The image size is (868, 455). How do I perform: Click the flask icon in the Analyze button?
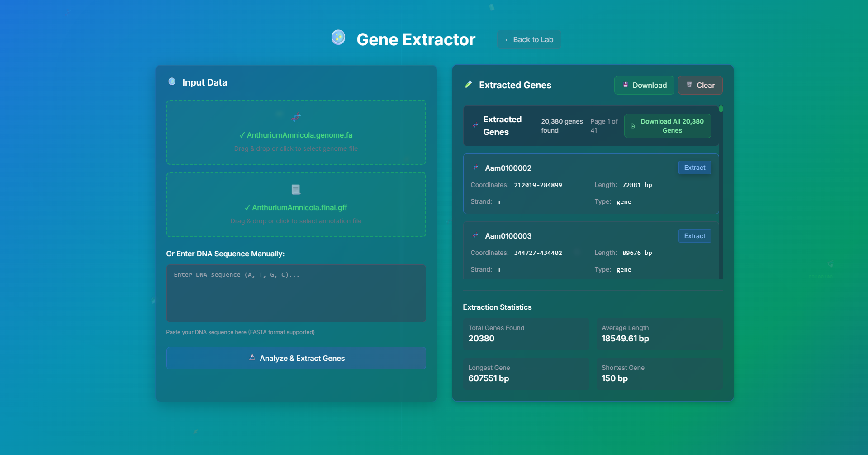[x=252, y=358]
